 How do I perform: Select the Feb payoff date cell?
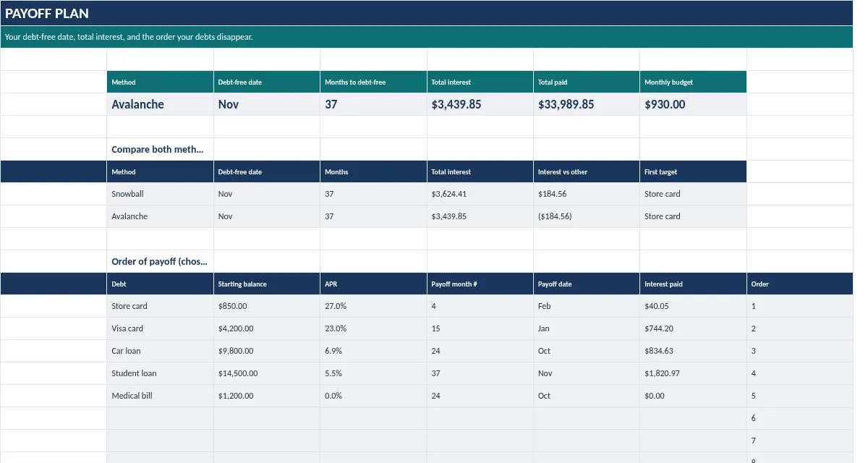tap(587, 306)
